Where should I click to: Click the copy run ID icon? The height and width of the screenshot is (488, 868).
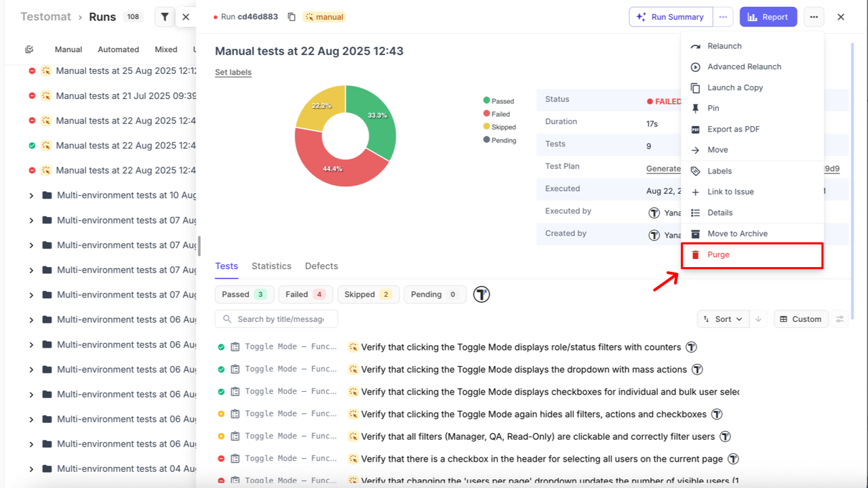click(x=292, y=17)
